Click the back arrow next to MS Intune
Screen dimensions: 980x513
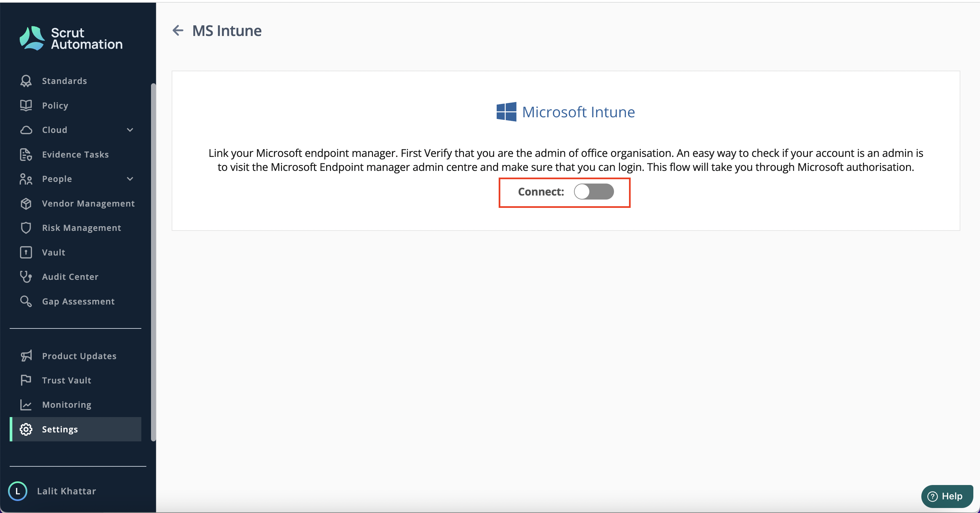pyautogui.click(x=178, y=30)
